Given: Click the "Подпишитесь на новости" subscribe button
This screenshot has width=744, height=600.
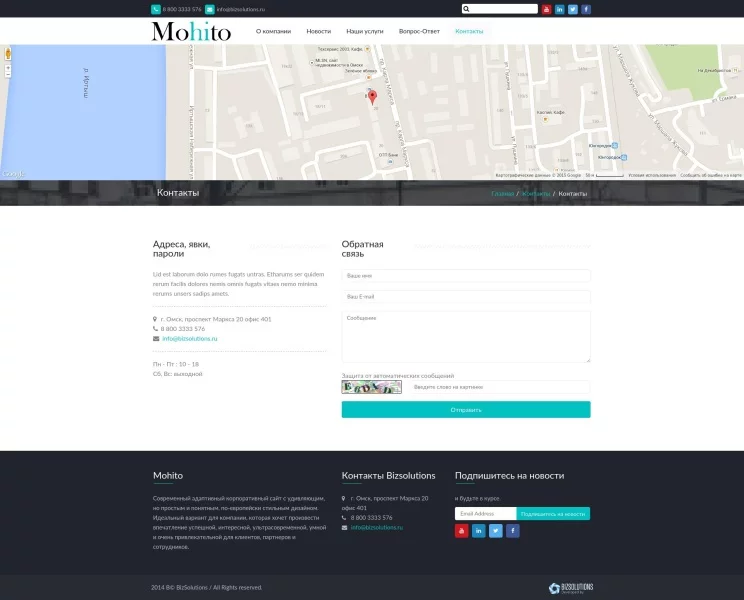Looking at the screenshot, I should tap(553, 514).
